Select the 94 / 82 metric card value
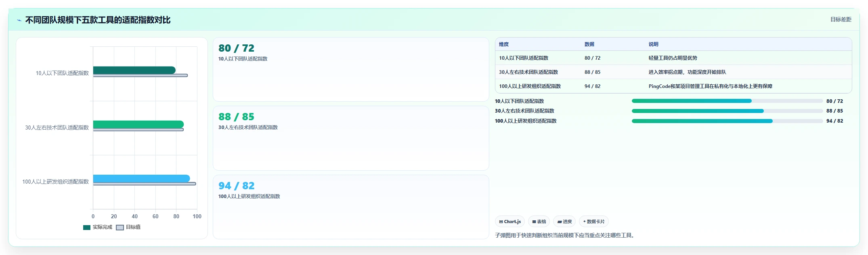Screen dimensions: 868x255 click(x=237, y=186)
